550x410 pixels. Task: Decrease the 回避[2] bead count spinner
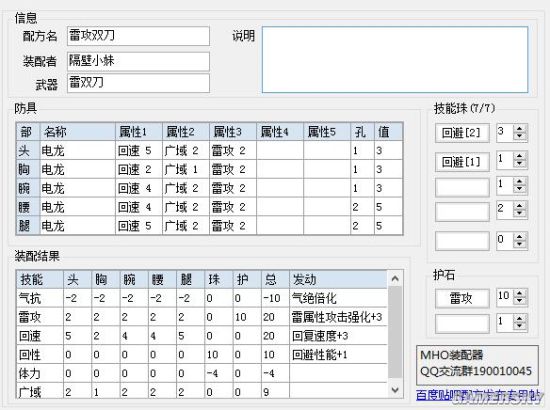point(520,136)
